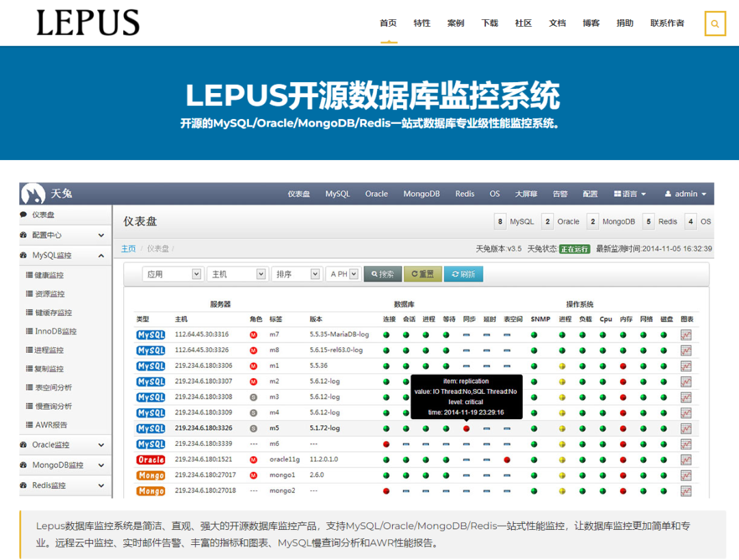
Task: Open chart icon for the mongo2 row
Action: pos(686,491)
